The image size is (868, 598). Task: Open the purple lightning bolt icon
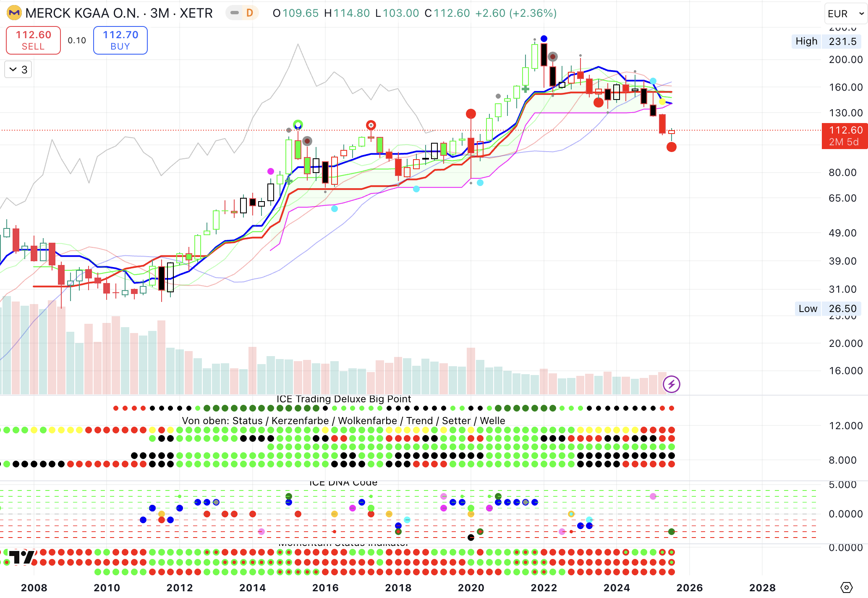coord(671,384)
